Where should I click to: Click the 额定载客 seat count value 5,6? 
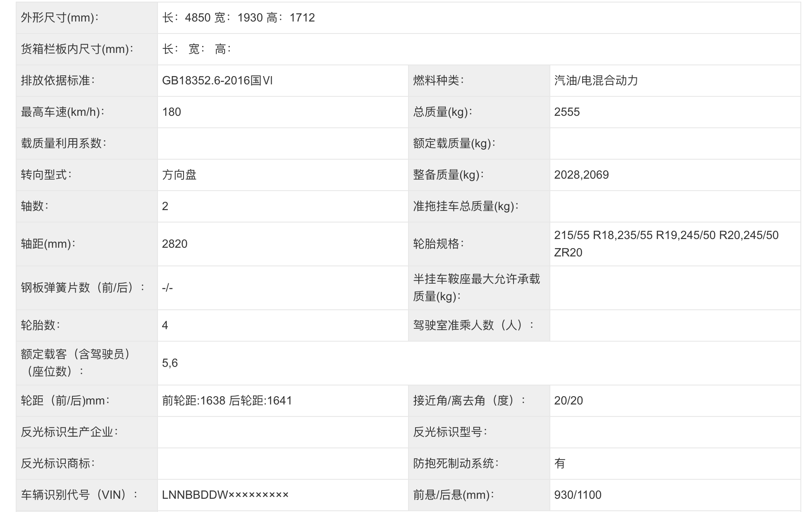coord(170,363)
